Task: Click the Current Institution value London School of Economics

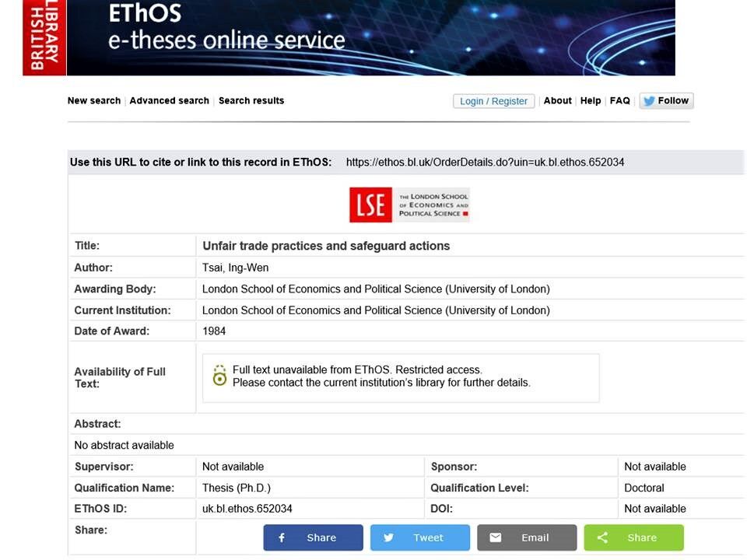Action: point(376,310)
